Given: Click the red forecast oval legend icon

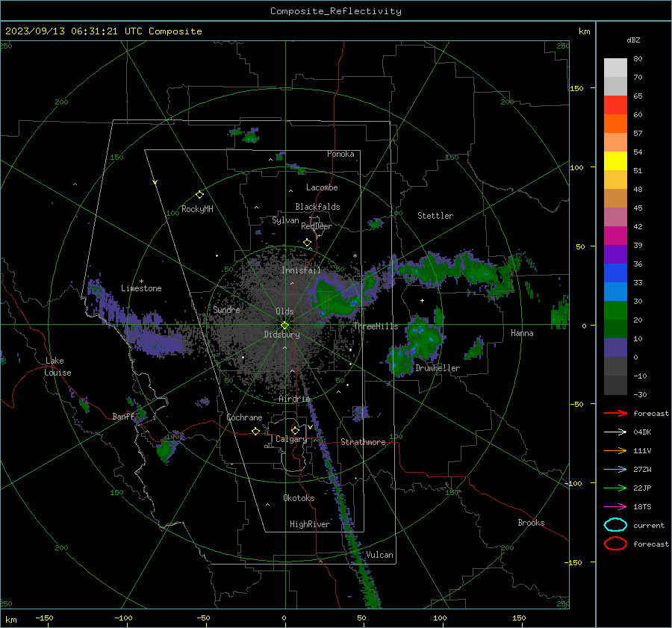Looking at the screenshot, I should [x=615, y=544].
